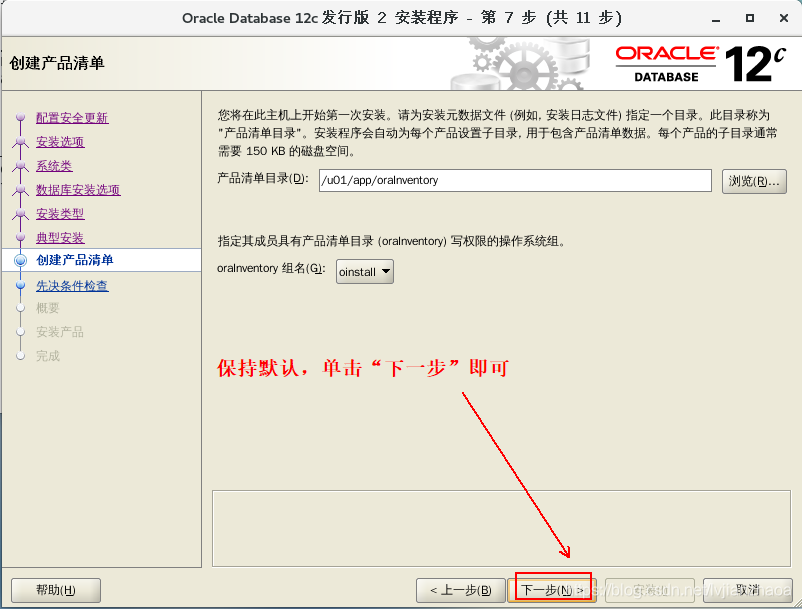The width and height of the screenshot is (802, 609).
Task: Go to the 安装选项 step
Action: (60, 142)
